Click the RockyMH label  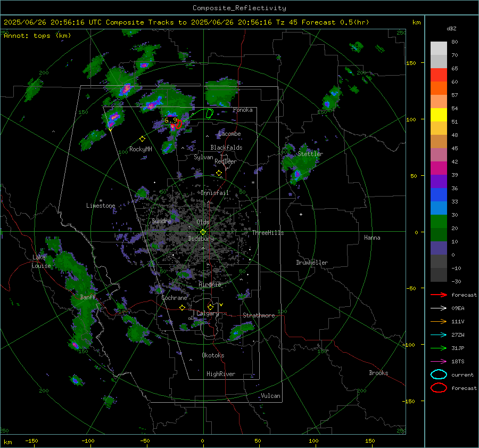pyautogui.click(x=141, y=149)
